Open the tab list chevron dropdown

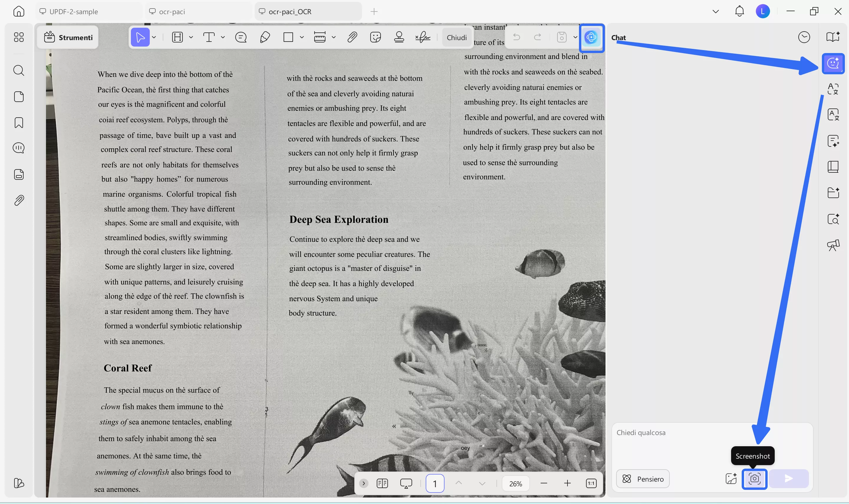[x=715, y=11]
